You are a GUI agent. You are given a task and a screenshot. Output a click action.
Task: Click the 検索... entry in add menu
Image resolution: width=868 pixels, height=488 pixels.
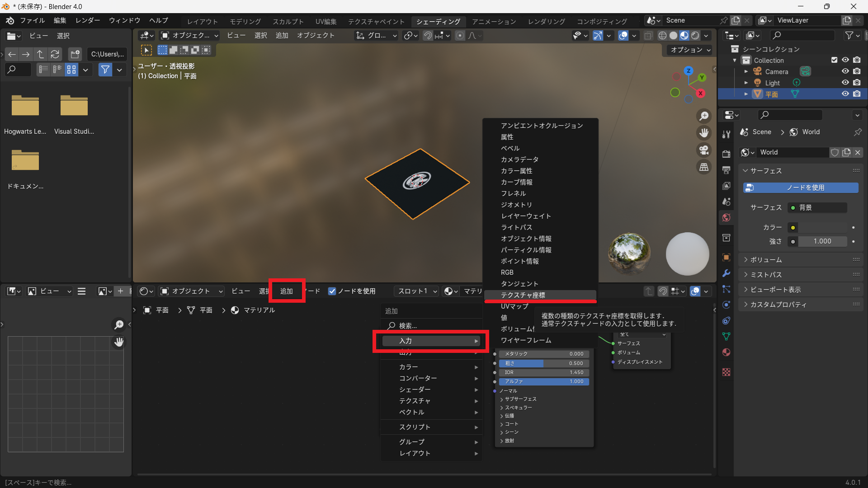[407, 326]
